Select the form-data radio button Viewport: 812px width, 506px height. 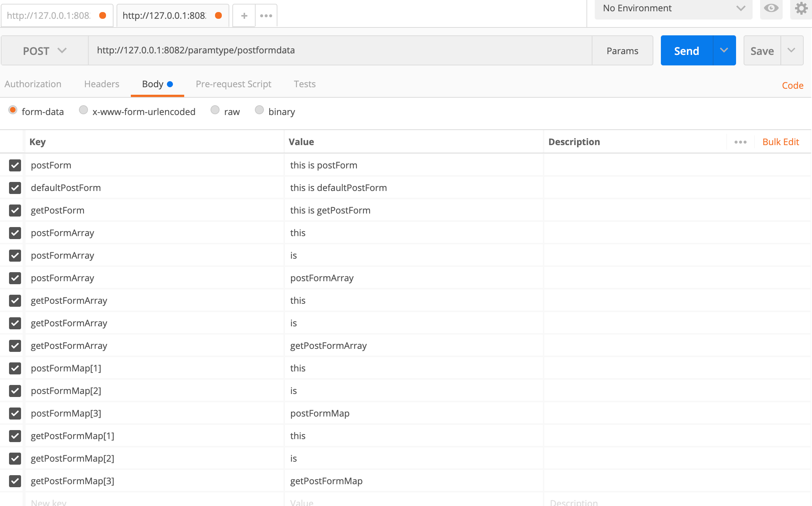13,110
